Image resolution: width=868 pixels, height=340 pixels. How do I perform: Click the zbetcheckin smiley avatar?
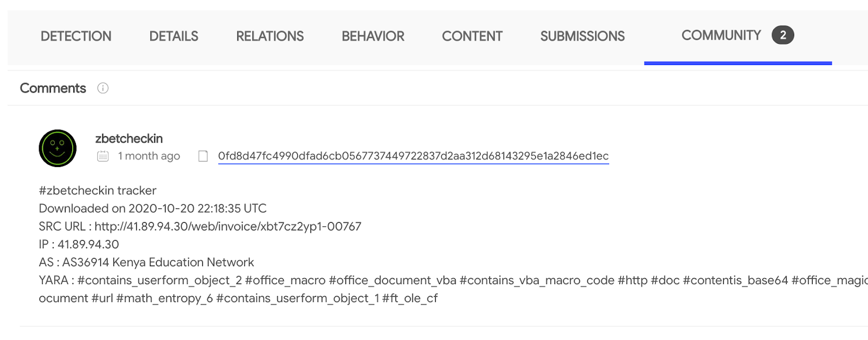tap(58, 148)
